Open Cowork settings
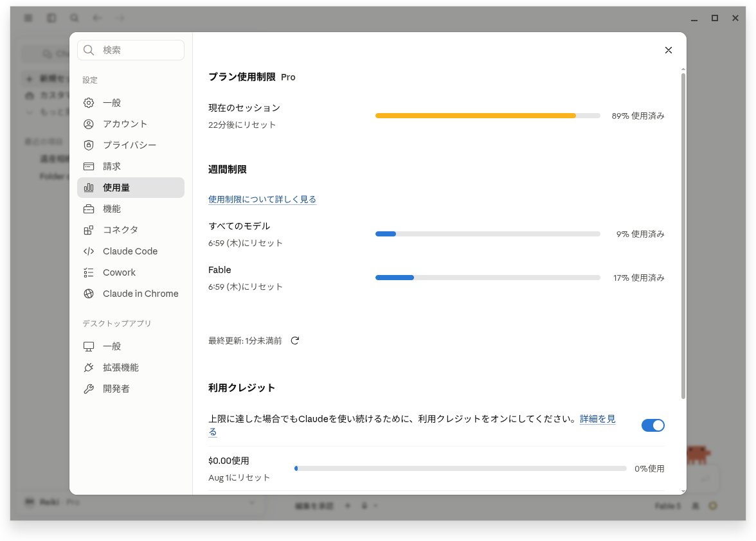 click(x=130, y=272)
